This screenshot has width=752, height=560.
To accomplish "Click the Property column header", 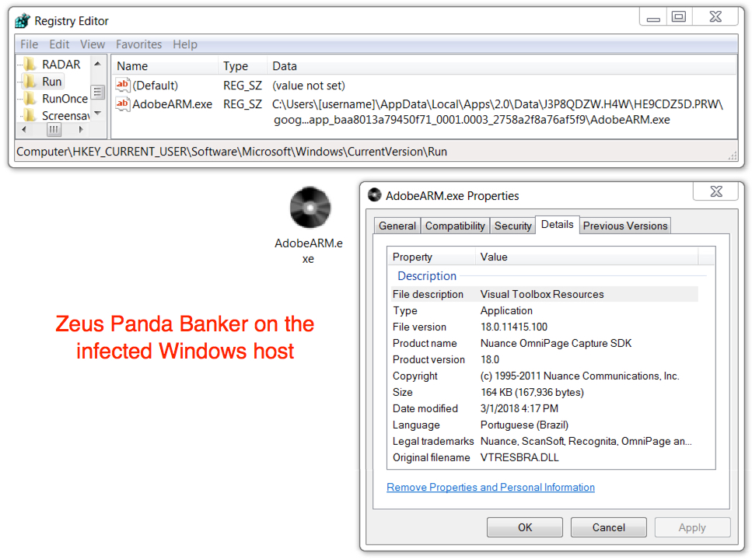I will [432, 257].
